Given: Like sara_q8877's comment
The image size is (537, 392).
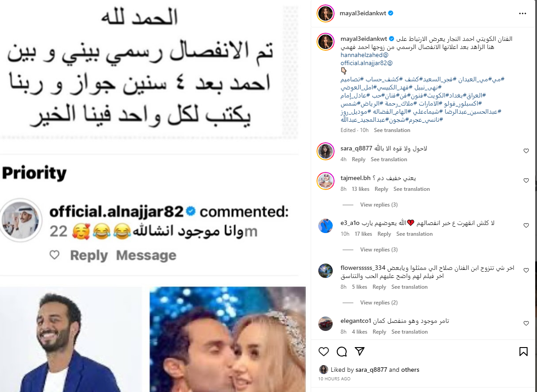Looking at the screenshot, I should tap(526, 151).
